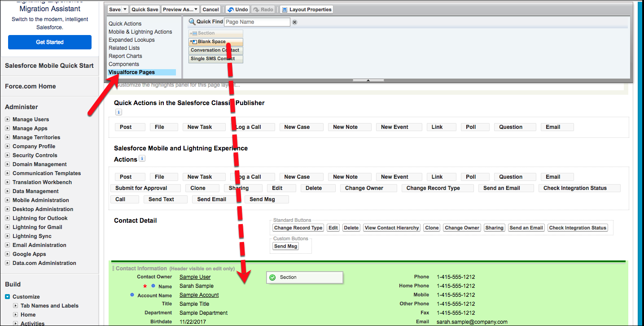The height and width of the screenshot is (326, 644).
Task: Click Birthdate value 11/22/2017
Action: pyautogui.click(x=193, y=322)
